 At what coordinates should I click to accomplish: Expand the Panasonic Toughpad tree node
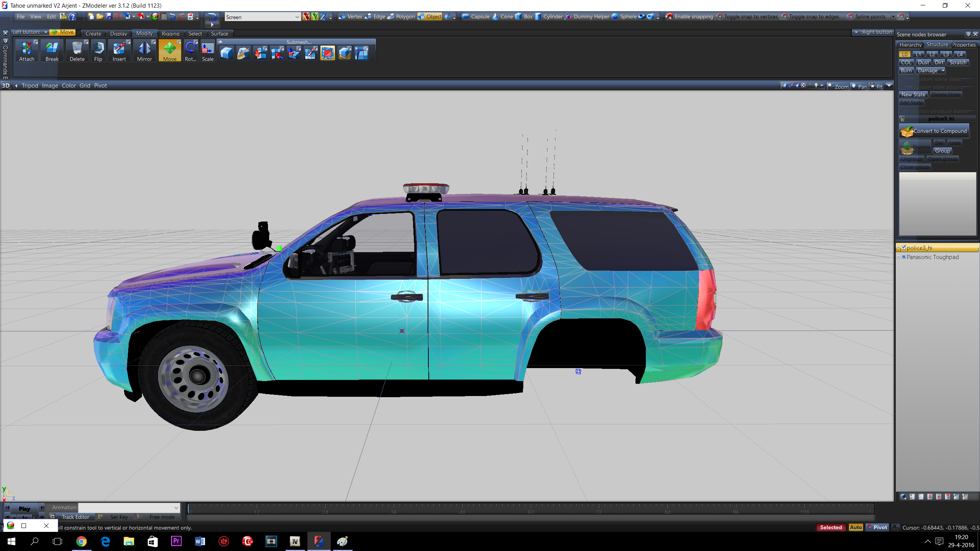pos(898,257)
